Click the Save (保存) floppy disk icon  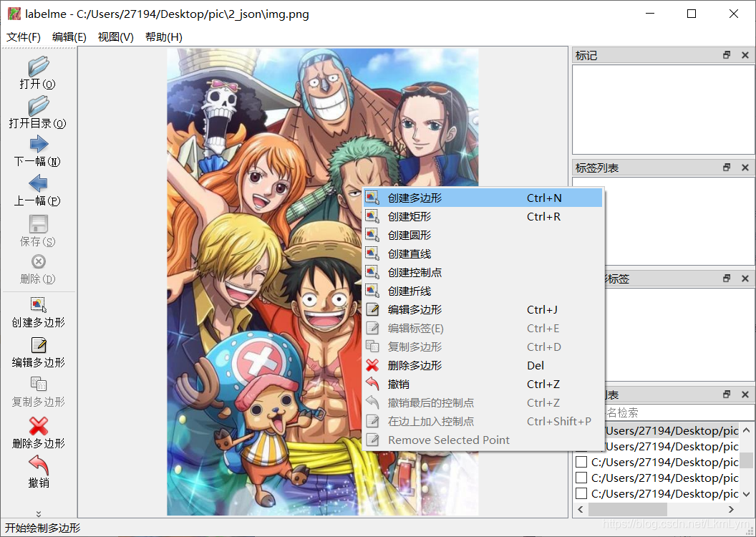click(38, 223)
